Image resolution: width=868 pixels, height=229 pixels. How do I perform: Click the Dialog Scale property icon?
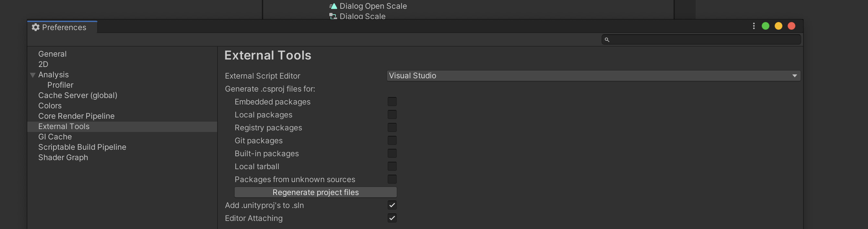tap(333, 16)
